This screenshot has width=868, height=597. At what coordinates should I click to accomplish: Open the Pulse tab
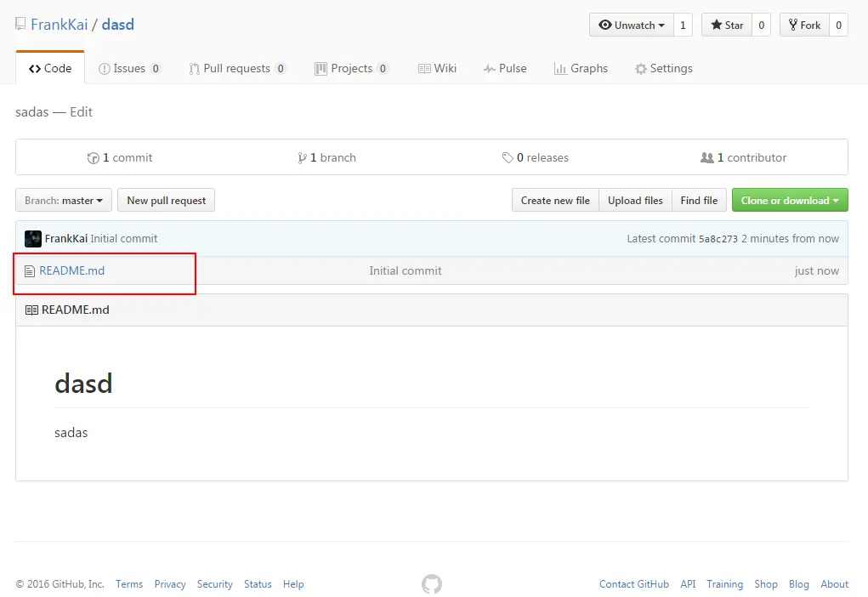point(505,68)
